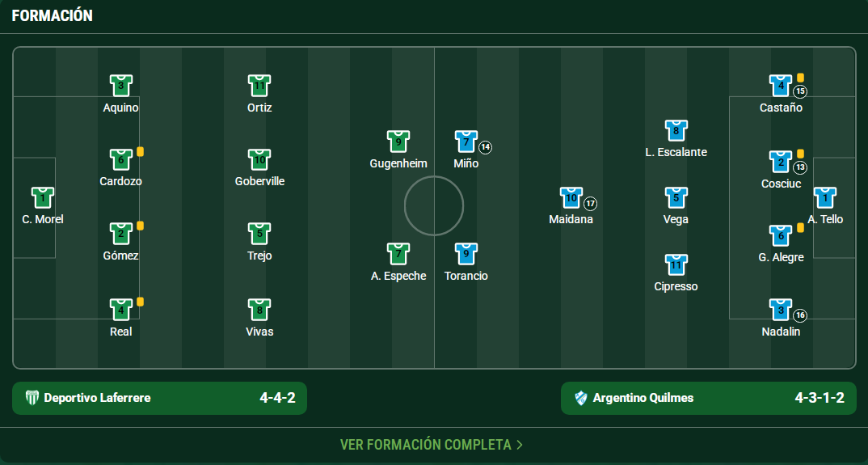Click goalkeeper C. Morel's green jersey icon

point(43,197)
